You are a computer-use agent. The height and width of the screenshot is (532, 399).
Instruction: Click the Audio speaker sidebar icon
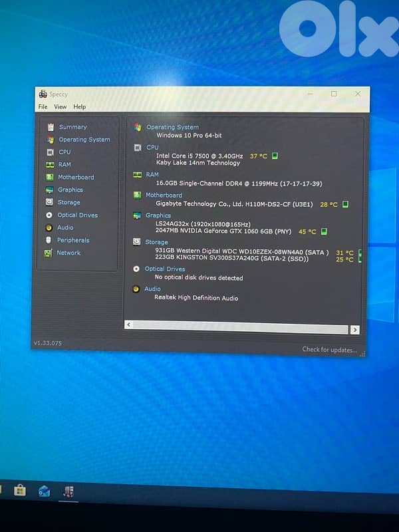pos(49,227)
